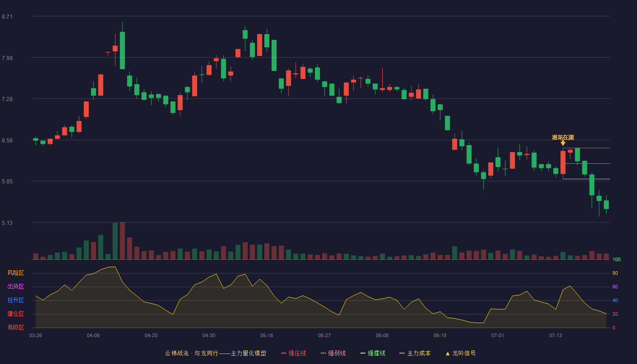Click the 04-20 date label
Screen dimensions: 637x364
(151, 335)
